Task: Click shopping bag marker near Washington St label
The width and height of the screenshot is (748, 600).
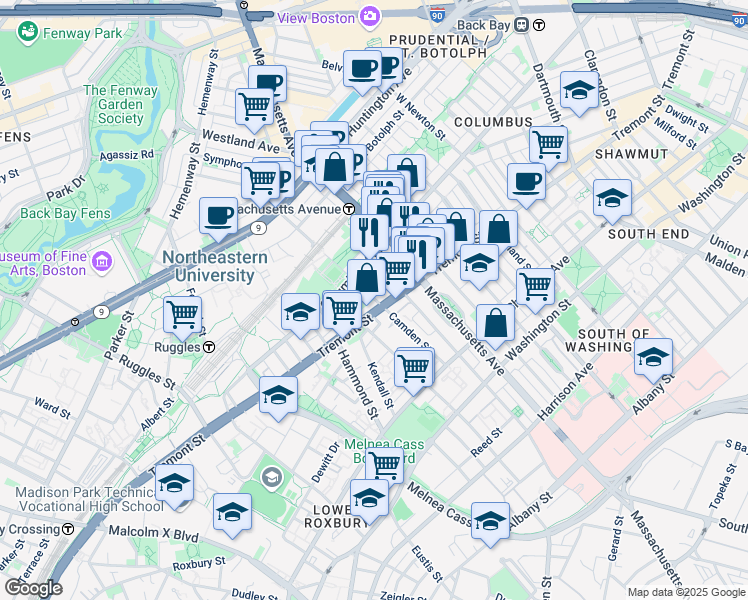Action: [496, 326]
